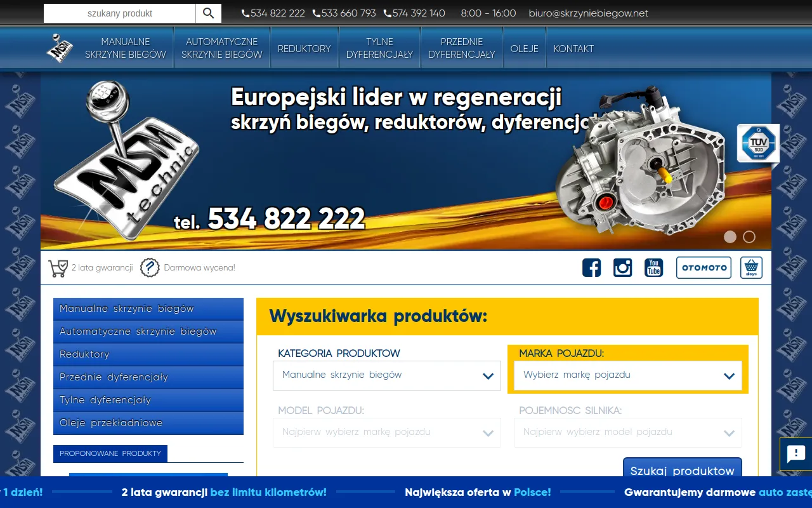Click the Proponowane produkty tab
The height and width of the screenshot is (508, 812).
point(110,453)
